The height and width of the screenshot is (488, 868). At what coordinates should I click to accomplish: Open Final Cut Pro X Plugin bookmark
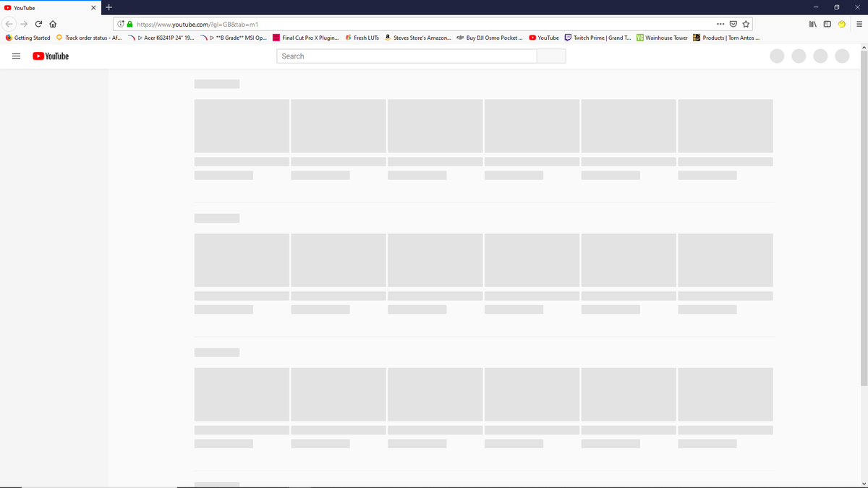click(305, 38)
